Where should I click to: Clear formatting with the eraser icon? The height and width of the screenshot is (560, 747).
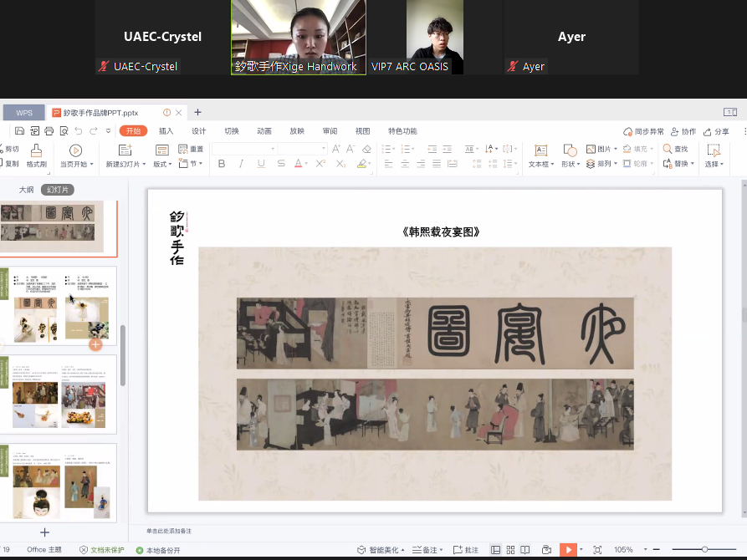[366, 149]
